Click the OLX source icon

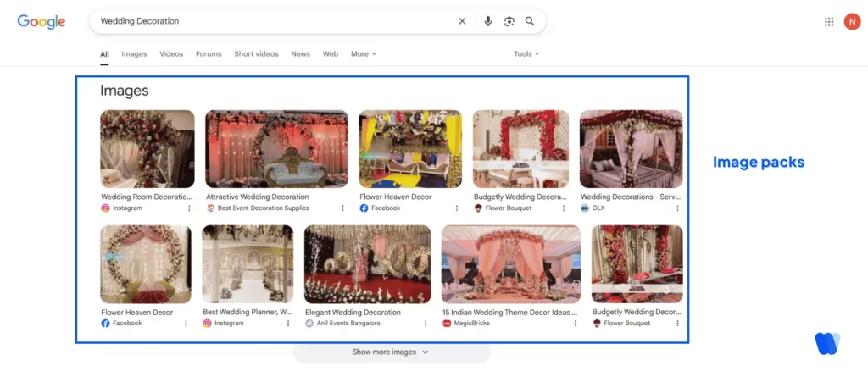point(585,208)
